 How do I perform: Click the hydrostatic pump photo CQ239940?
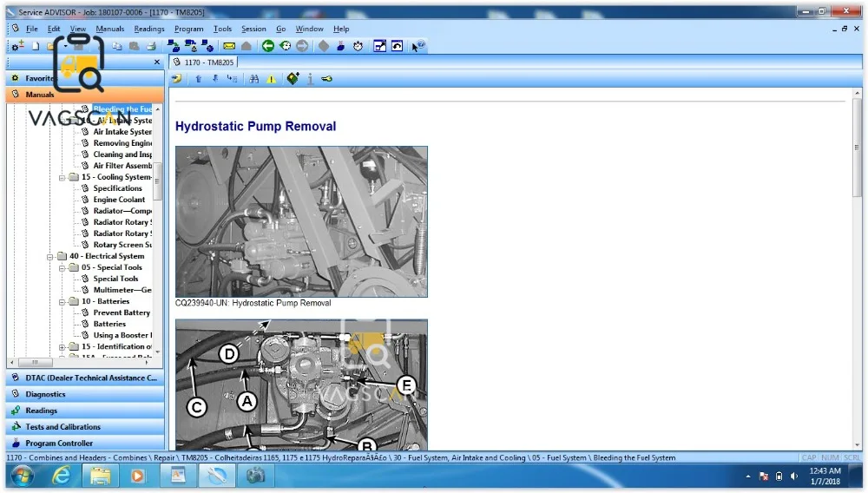pyautogui.click(x=302, y=221)
